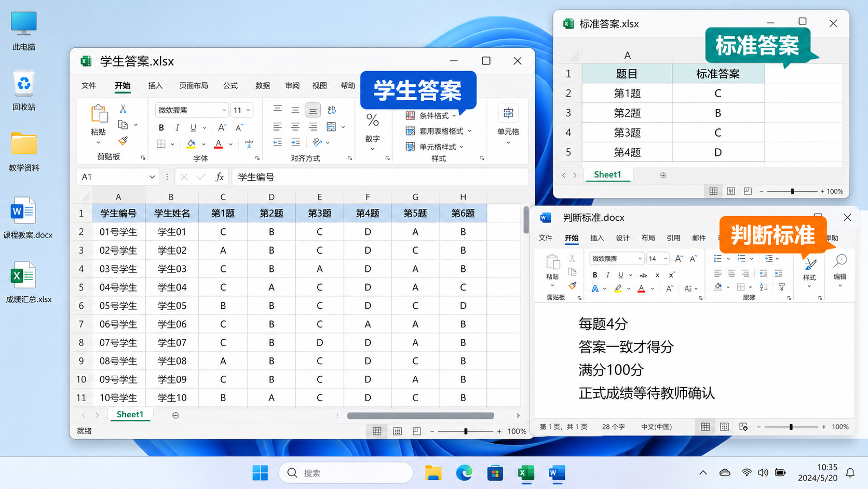This screenshot has height=489, width=868.
Task: Click the 条件格式 button label
Action: click(x=434, y=115)
